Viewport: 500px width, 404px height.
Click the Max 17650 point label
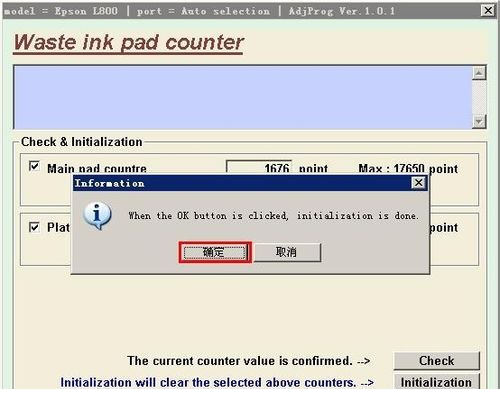click(408, 168)
